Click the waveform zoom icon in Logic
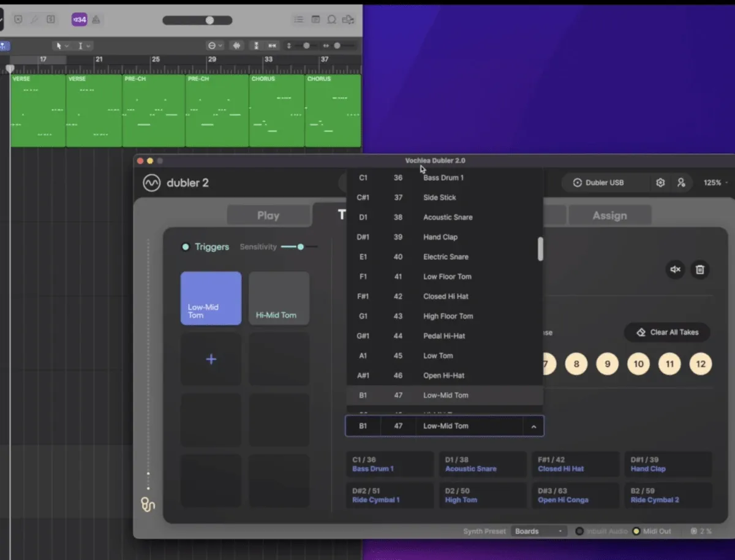This screenshot has height=560, width=735. pos(236,46)
